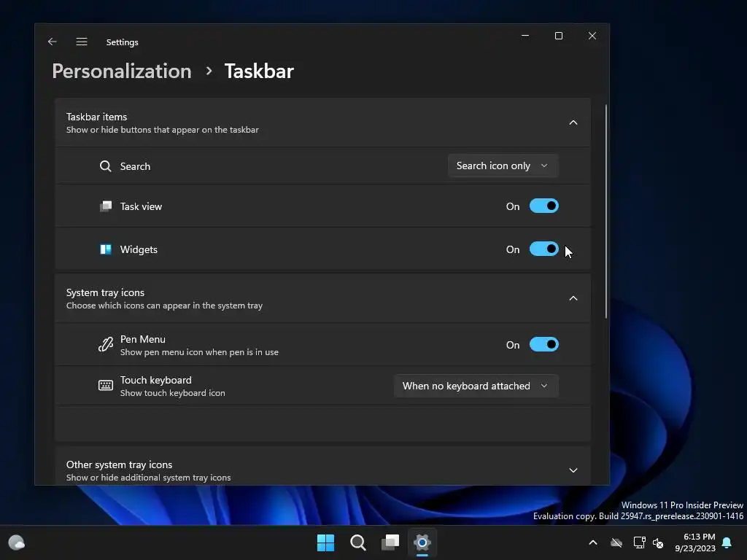Click 'Show touch keyboard icon' description
747x560 pixels.
(172, 393)
